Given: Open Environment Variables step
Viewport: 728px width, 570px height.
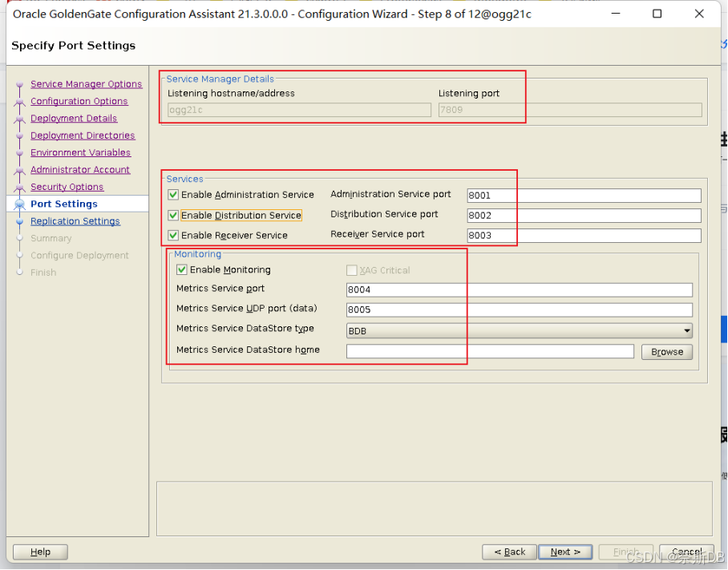Looking at the screenshot, I should (81, 152).
